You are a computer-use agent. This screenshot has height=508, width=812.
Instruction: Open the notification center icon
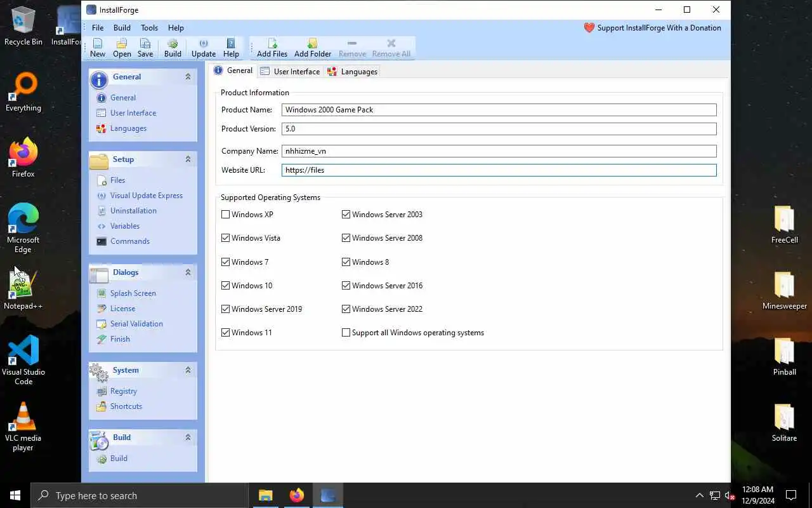pos(791,495)
